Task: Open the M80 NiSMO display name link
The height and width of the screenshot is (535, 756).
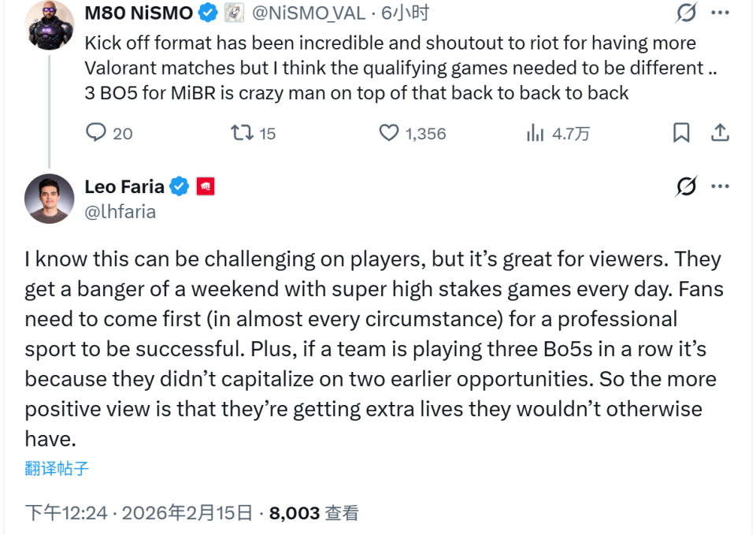Action: click(139, 13)
